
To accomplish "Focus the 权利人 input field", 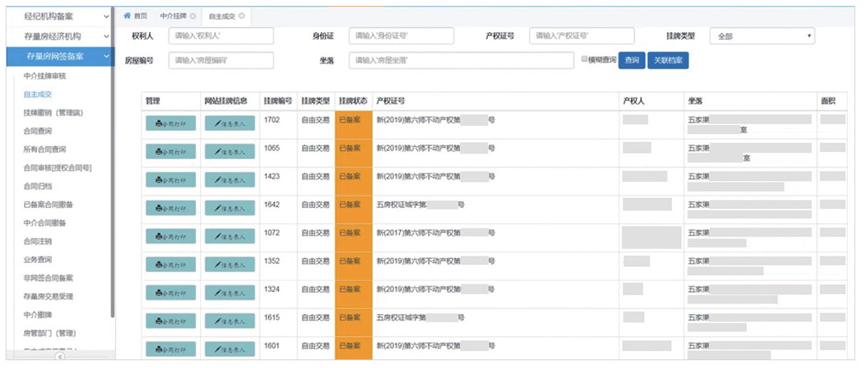I will (x=221, y=36).
